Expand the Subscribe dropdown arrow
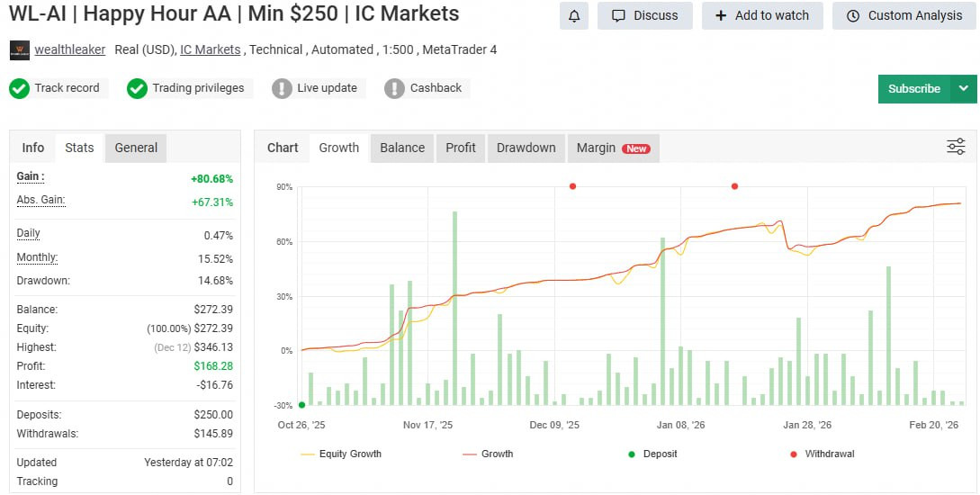The height and width of the screenshot is (495, 980). 964,88
